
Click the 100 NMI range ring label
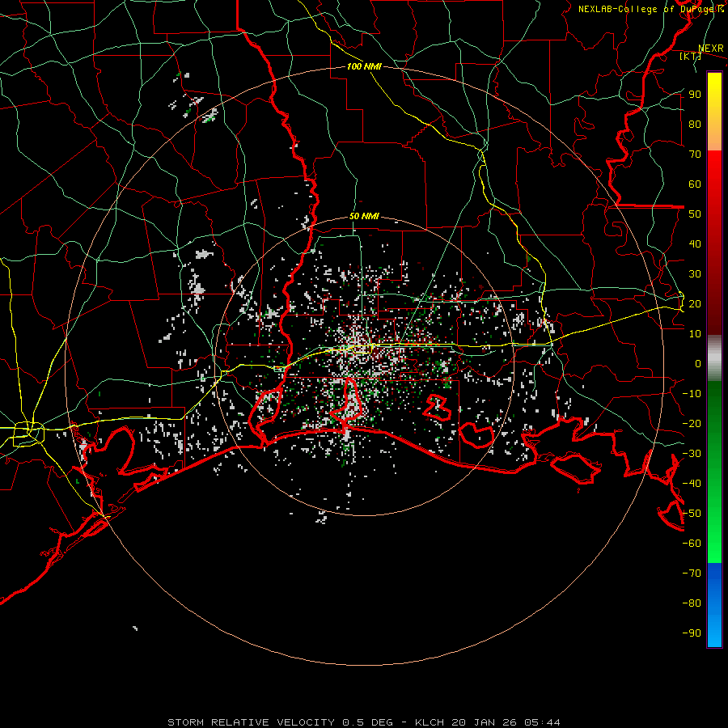click(364, 66)
